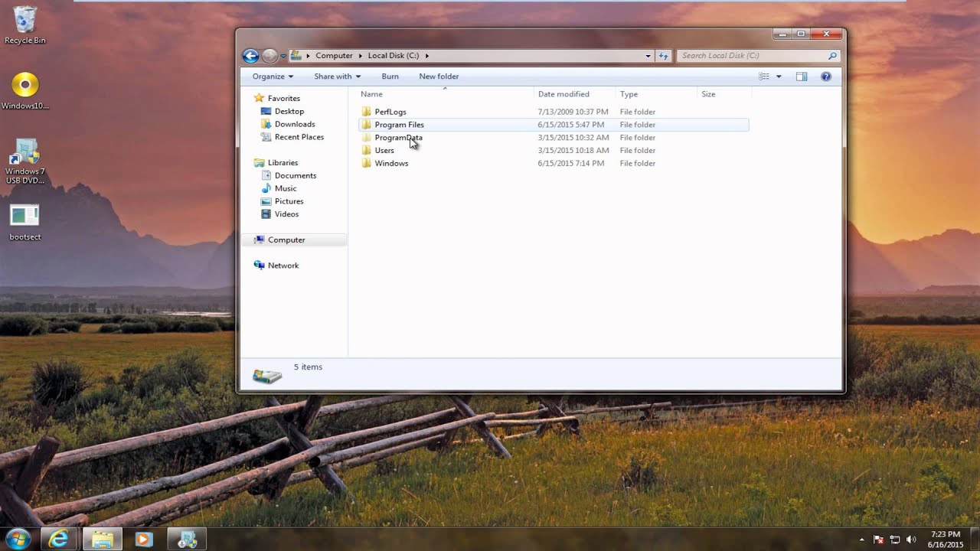Image resolution: width=980 pixels, height=551 pixels.
Task: Click the drive icon in the details pane
Action: click(x=267, y=375)
